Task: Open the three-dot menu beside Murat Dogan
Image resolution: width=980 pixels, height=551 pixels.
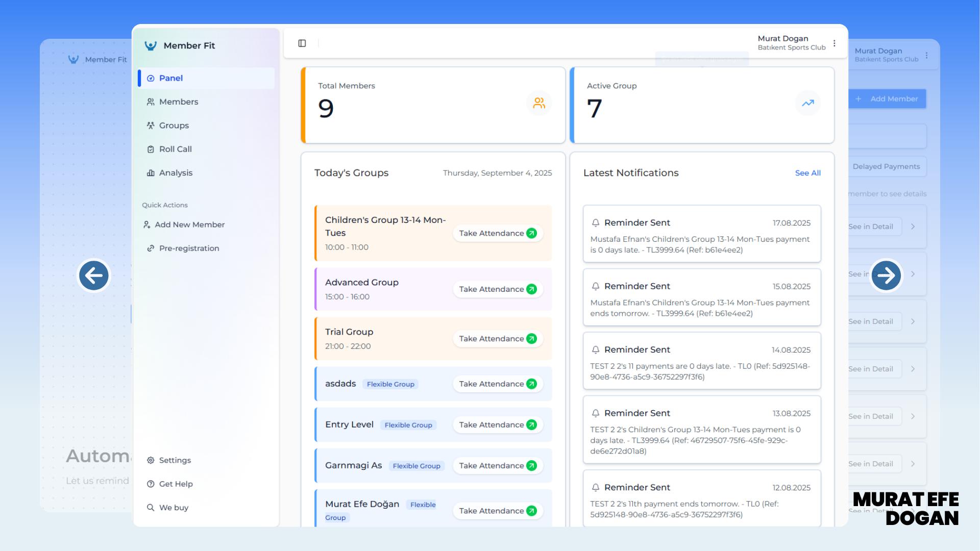Action: pyautogui.click(x=835, y=43)
